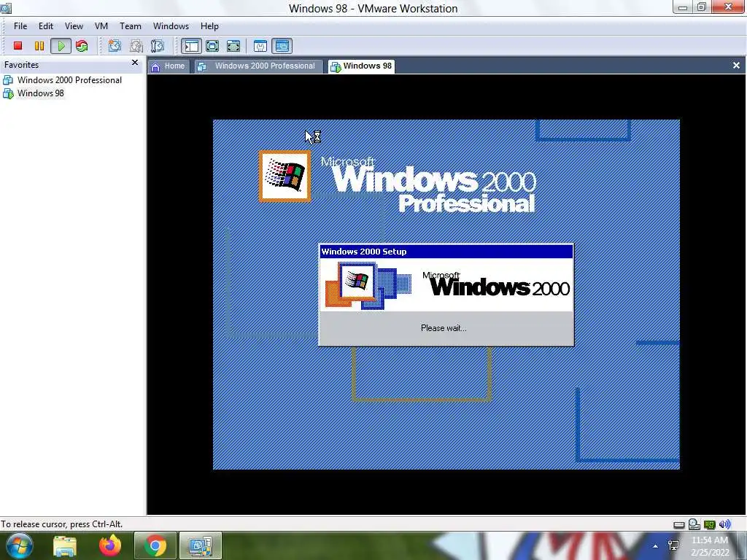Viewport: 747px width, 560px height.
Task: Close the Favorites sidebar panel
Action: pyautogui.click(x=135, y=63)
